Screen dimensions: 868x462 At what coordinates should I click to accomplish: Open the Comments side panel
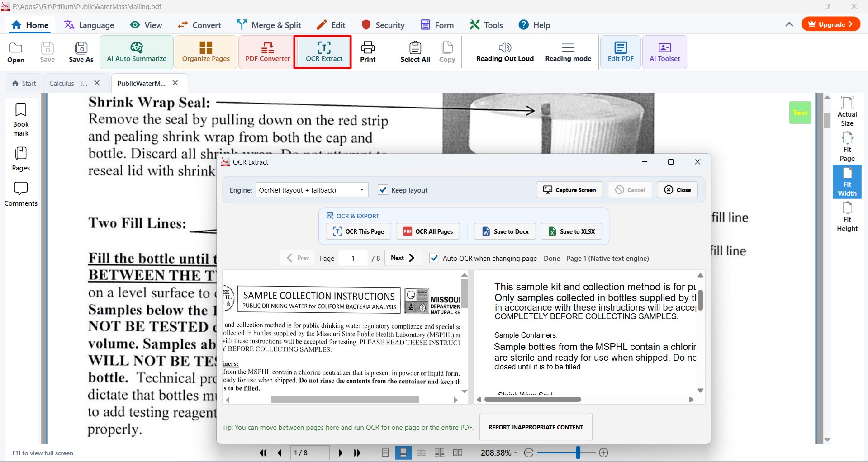(21, 194)
